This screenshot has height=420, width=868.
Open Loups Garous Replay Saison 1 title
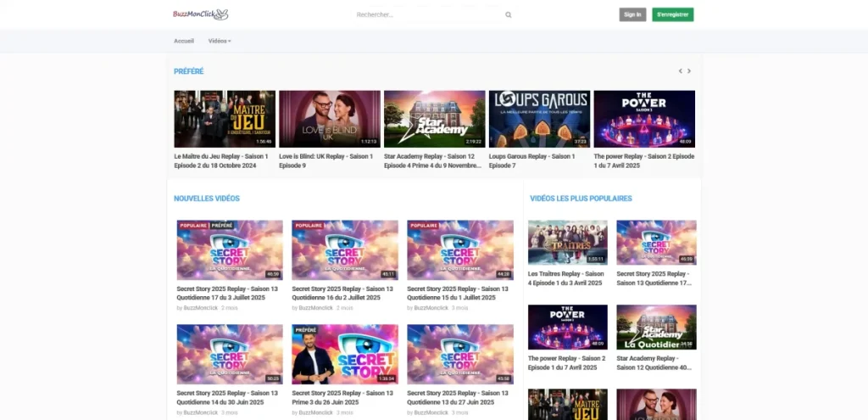(x=532, y=160)
